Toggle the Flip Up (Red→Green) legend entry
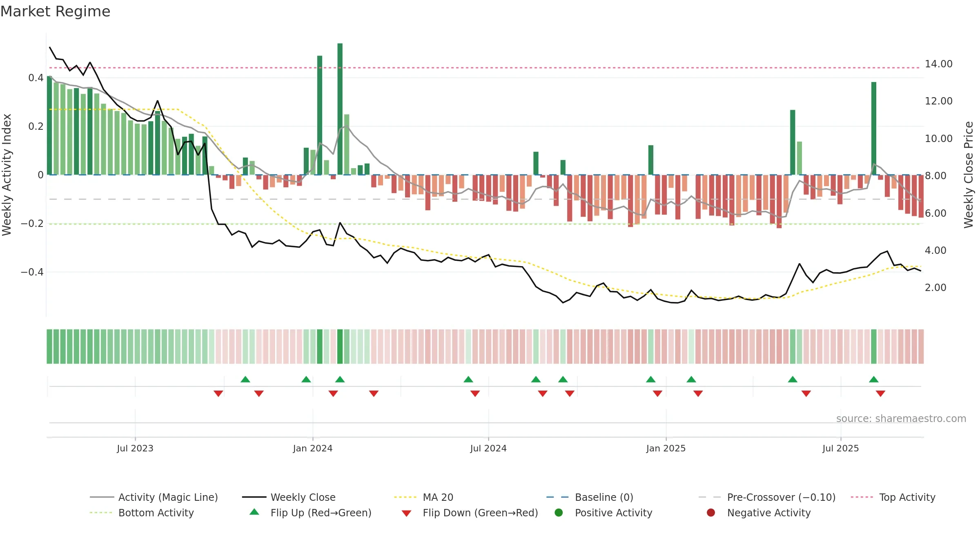The image size is (980, 551). coord(311,513)
